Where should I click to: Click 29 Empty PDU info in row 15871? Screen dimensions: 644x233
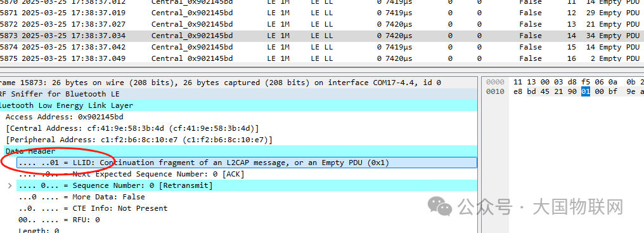tap(613, 13)
